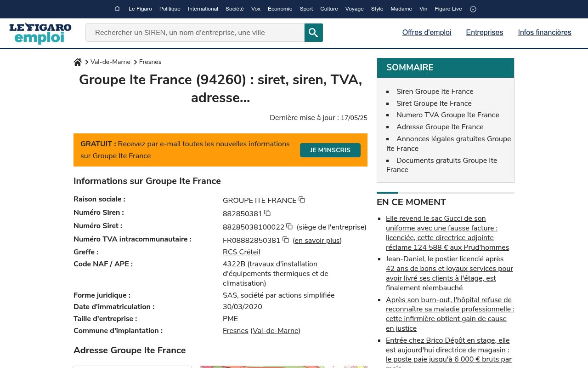The image size is (588, 368).
Task: Open the Culture section
Action: click(329, 9)
